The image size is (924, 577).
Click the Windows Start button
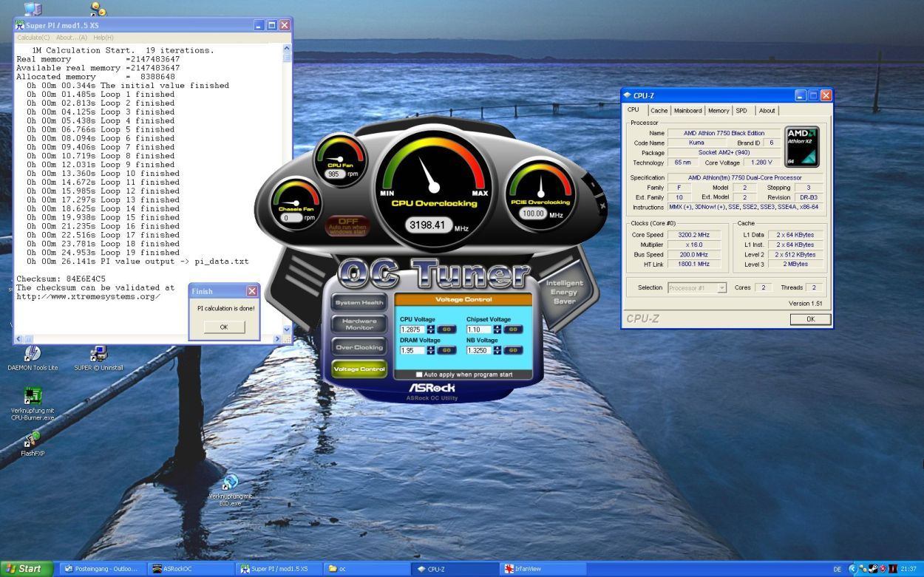click(27, 569)
